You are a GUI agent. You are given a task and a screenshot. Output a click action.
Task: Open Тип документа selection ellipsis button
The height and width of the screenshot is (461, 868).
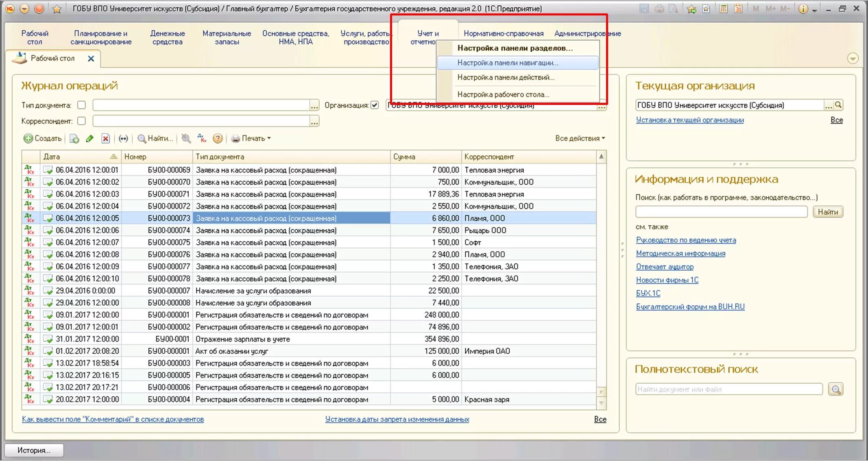pos(314,106)
